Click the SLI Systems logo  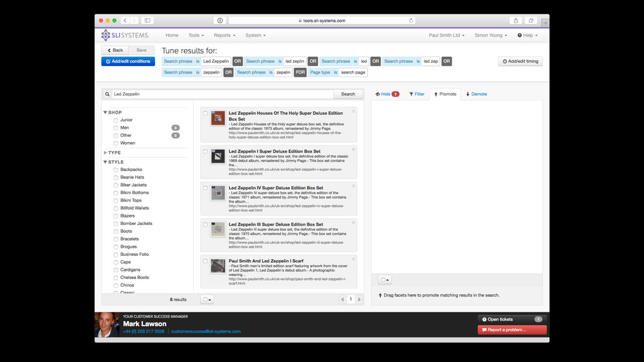125,35
